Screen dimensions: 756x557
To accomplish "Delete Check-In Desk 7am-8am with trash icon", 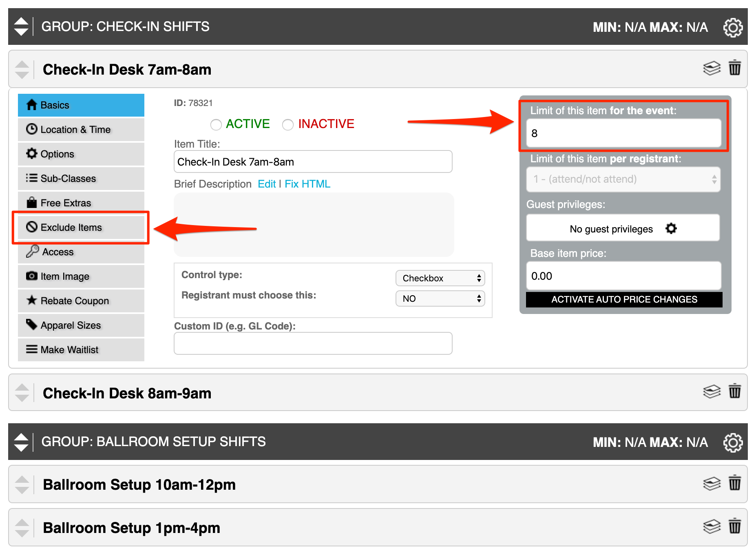I will 735,68.
